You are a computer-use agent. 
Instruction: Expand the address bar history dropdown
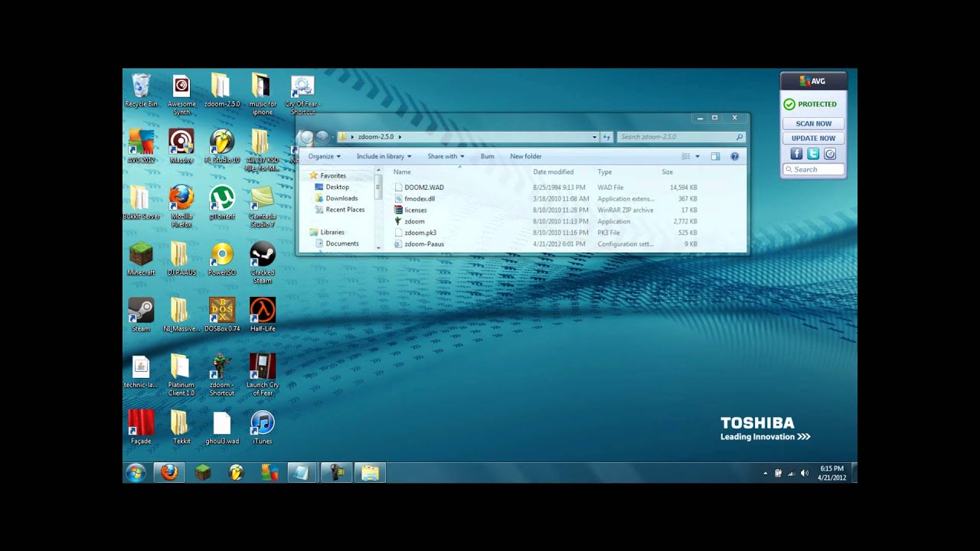point(594,137)
